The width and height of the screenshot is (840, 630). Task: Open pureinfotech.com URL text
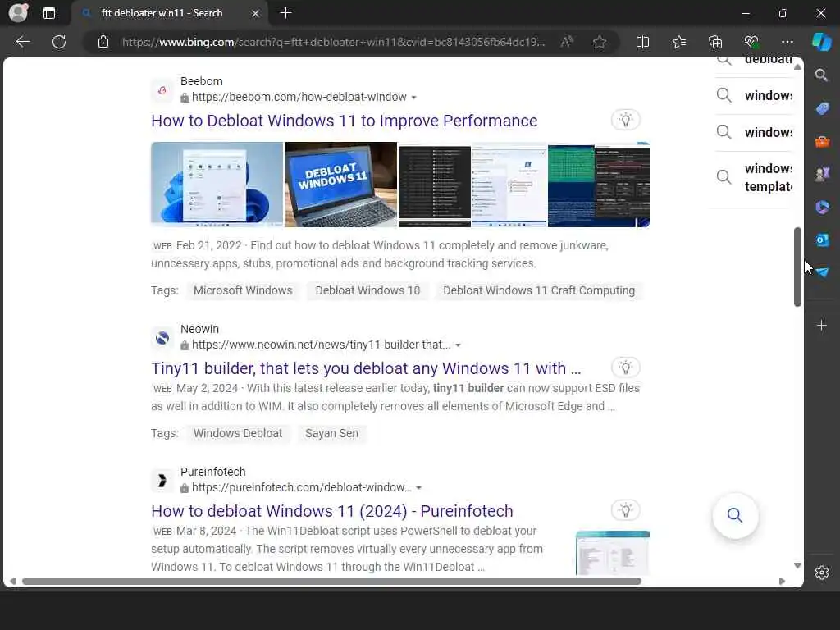coord(302,487)
